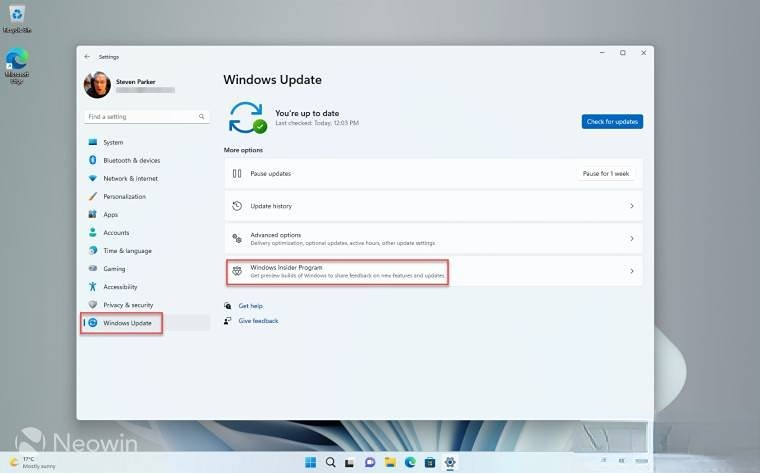Switch to Accounts section
The width and height of the screenshot is (760, 473).
[x=147, y=232]
